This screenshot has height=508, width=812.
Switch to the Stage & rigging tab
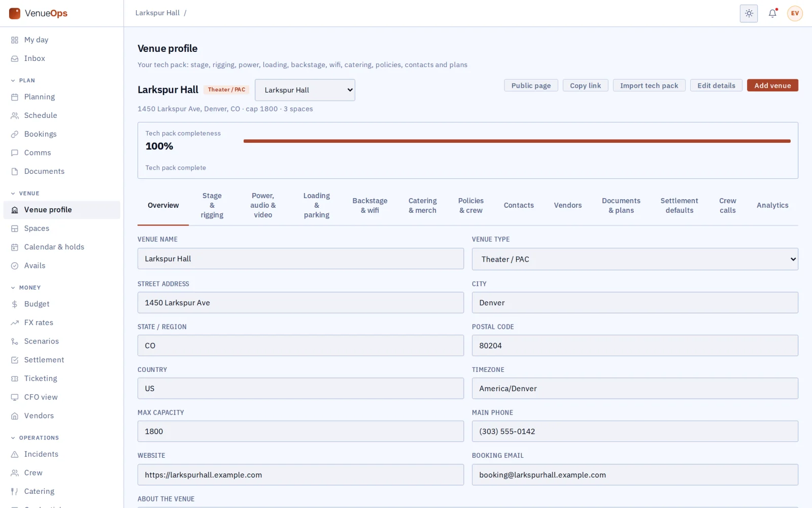(212, 205)
